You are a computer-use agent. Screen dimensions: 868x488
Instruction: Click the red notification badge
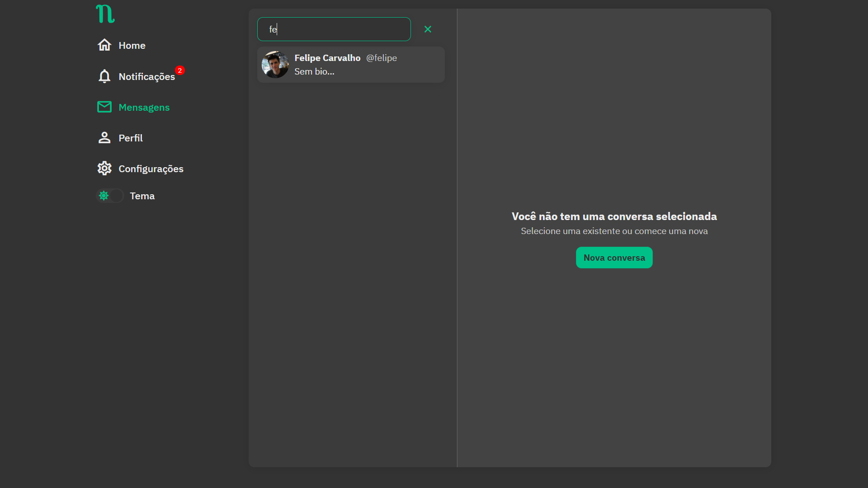point(180,70)
